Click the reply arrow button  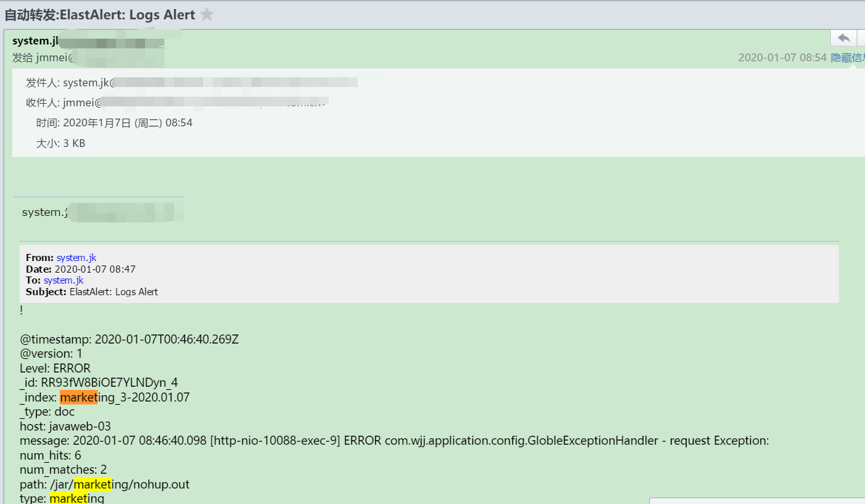844,37
